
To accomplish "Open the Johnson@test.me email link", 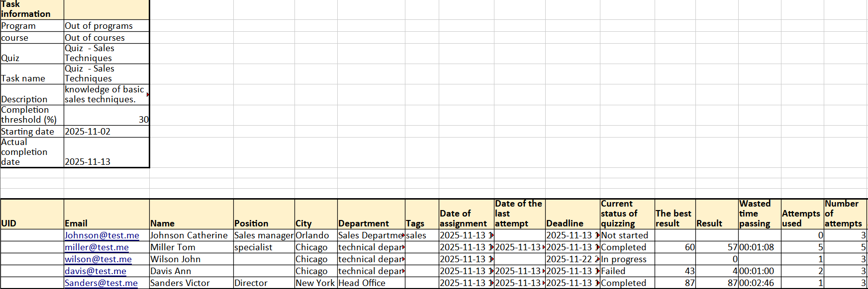I will (x=102, y=235).
